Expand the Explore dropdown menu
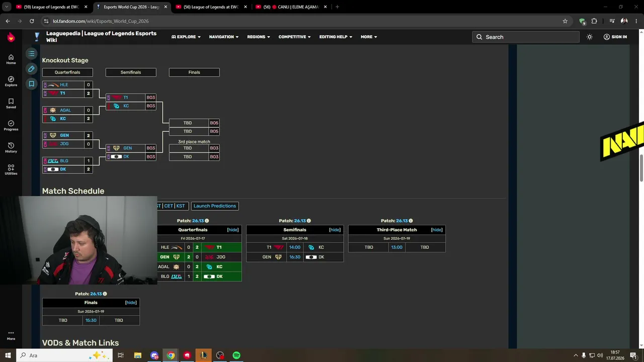The width and height of the screenshot is (644, 362). (x=186, y=37)
